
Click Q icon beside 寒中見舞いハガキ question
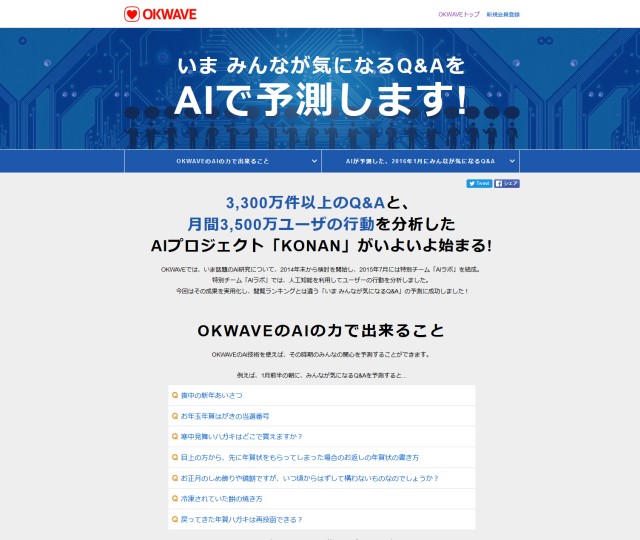click(175, 436)
